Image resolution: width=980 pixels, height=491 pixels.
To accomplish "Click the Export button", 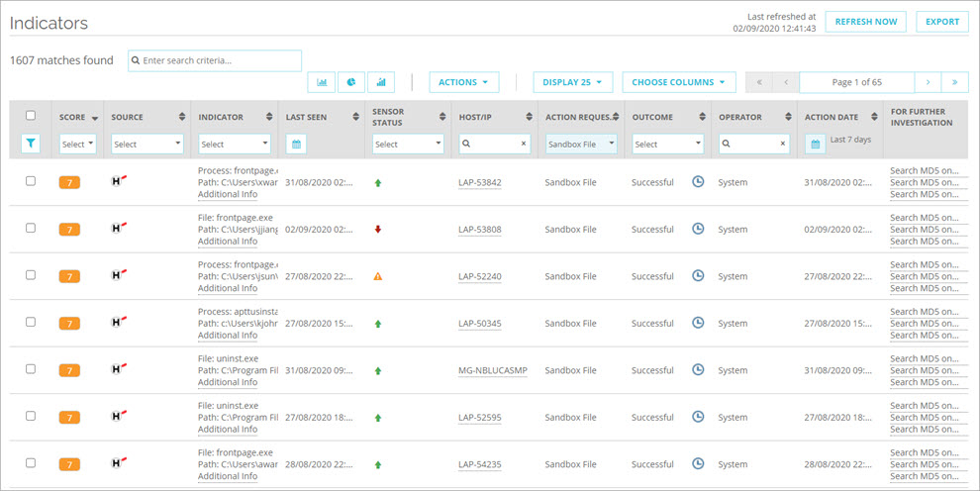I will click(941, 22).
